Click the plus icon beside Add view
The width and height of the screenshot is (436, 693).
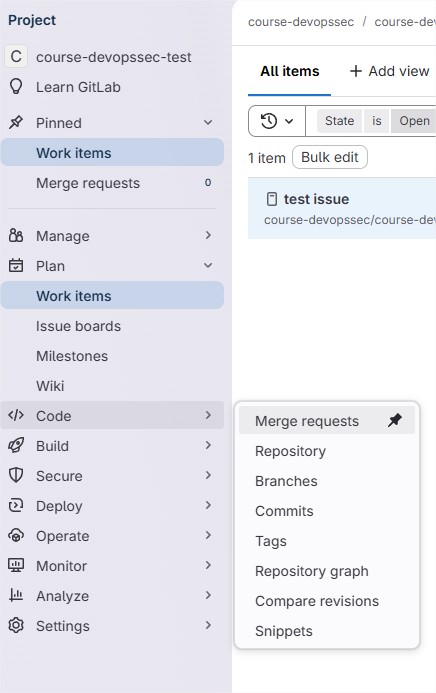pos(356,71)
